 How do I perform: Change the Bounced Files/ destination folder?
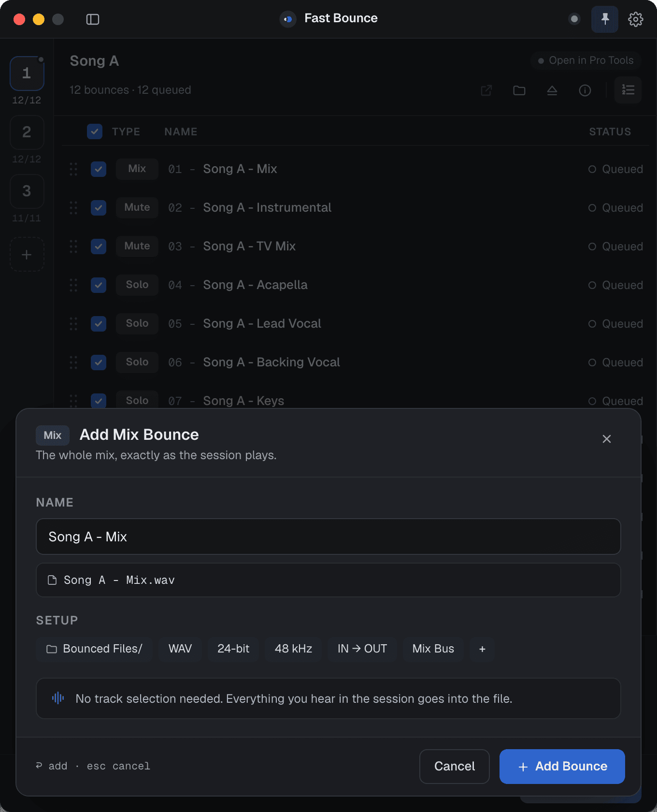(94, 649)
